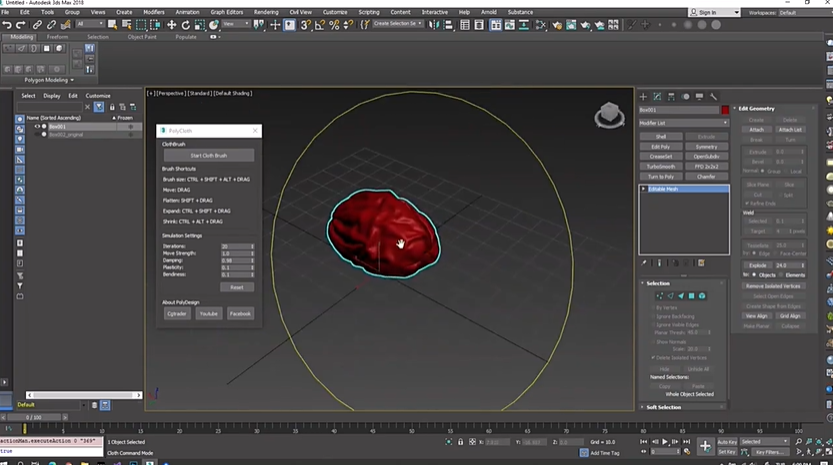Click the Mirror tool icon
Image resolution: width=833 pixels, height=465 pixels.
pyautogui.click(x=434, y=24)
